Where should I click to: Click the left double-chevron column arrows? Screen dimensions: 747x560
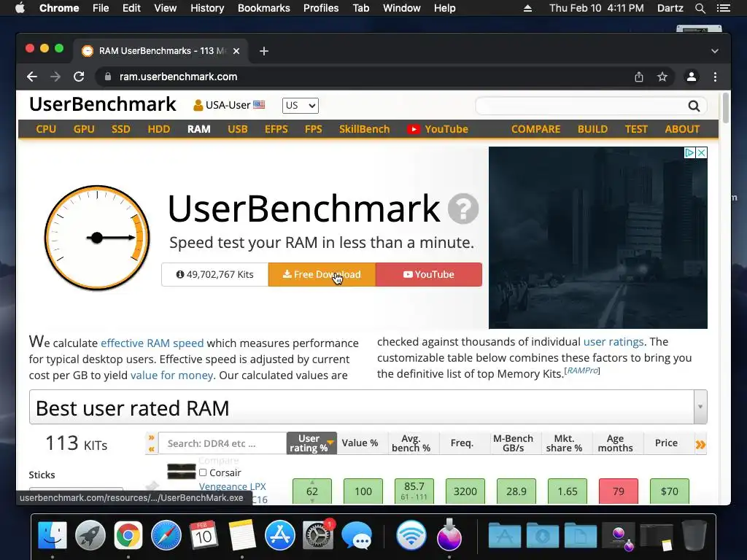[x=152, y=443]
